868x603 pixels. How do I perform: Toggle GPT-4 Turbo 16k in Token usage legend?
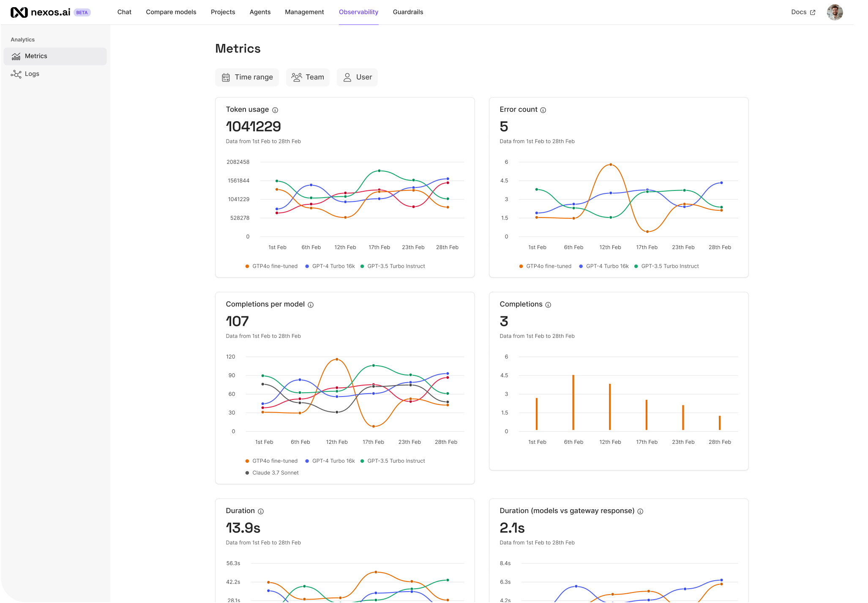[330, 266]
